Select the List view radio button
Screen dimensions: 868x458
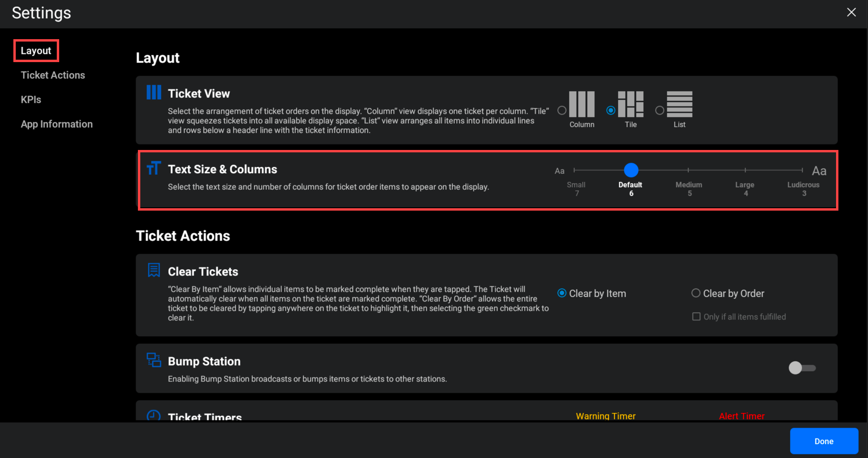point(659,111)
